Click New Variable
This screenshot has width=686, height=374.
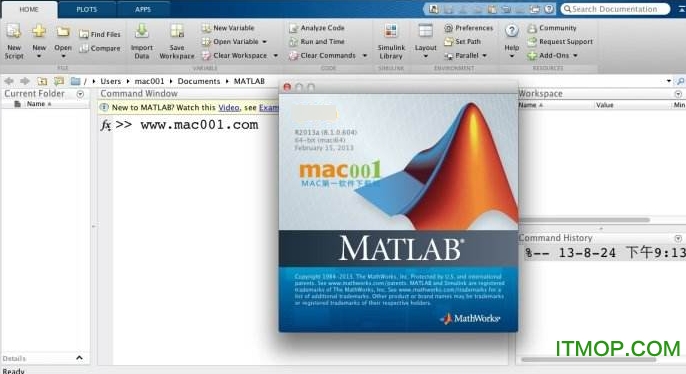point(228,28)
